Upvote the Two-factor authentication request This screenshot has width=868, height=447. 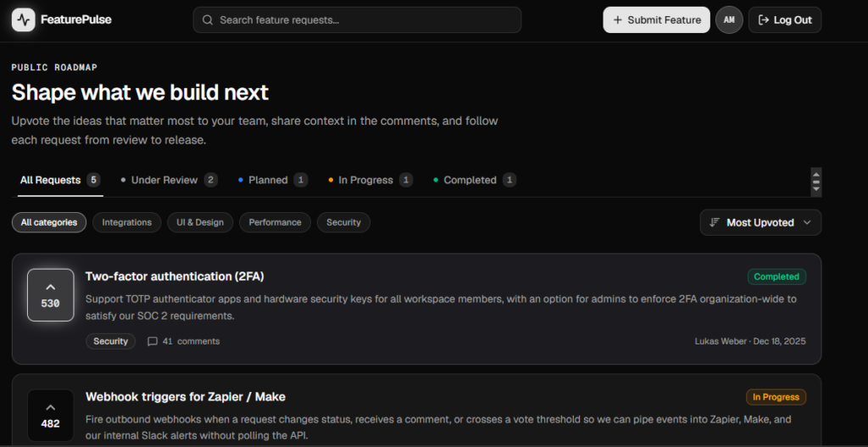[50, 294]
